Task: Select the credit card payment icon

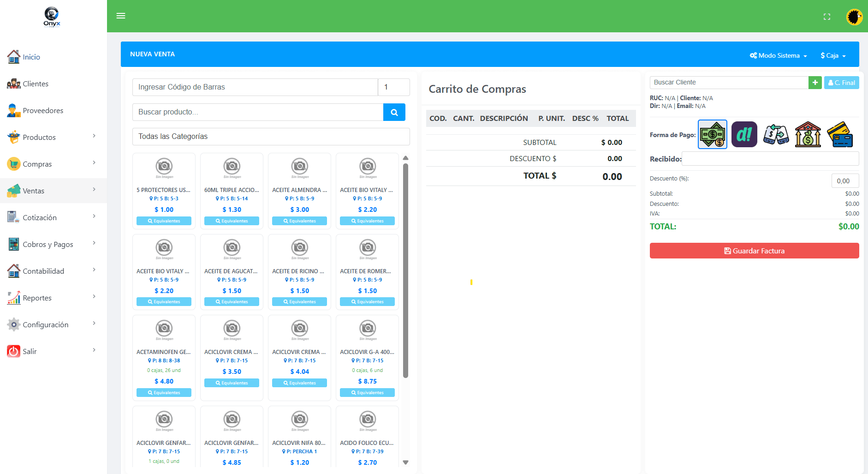Action: click(x=840, y=134)
